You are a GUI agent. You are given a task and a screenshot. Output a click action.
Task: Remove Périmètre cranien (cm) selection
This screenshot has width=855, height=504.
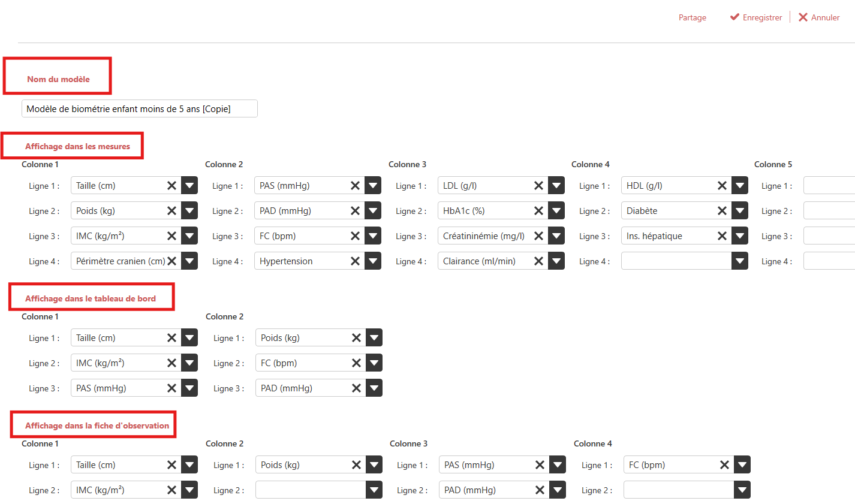click(171, 261)
